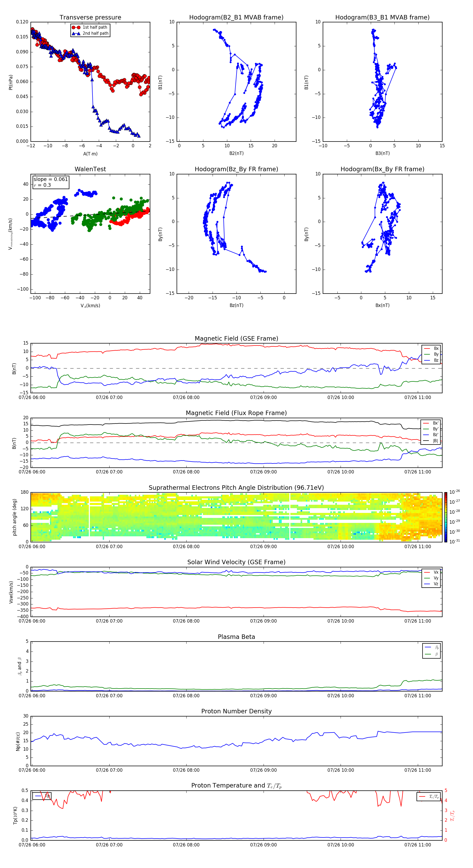Click 'Vy' legend entry in velocity plot
This screenshot has width=473, height=868.
coord(431,578)
